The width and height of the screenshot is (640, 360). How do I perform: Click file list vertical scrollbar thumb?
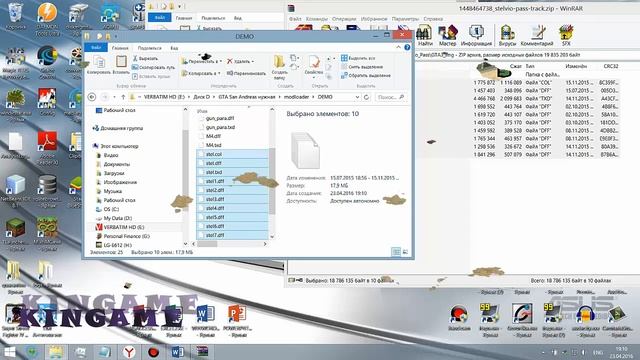tap(272, 182)
